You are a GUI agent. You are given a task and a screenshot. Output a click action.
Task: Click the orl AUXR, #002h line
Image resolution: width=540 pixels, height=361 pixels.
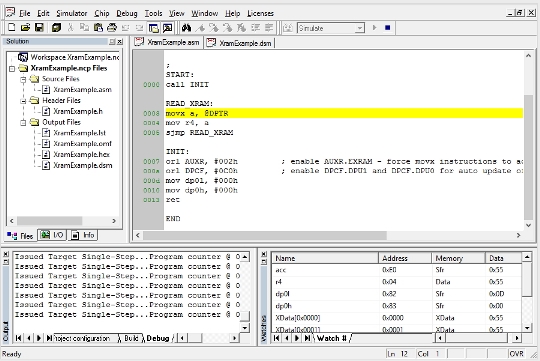tap(201, 162)
